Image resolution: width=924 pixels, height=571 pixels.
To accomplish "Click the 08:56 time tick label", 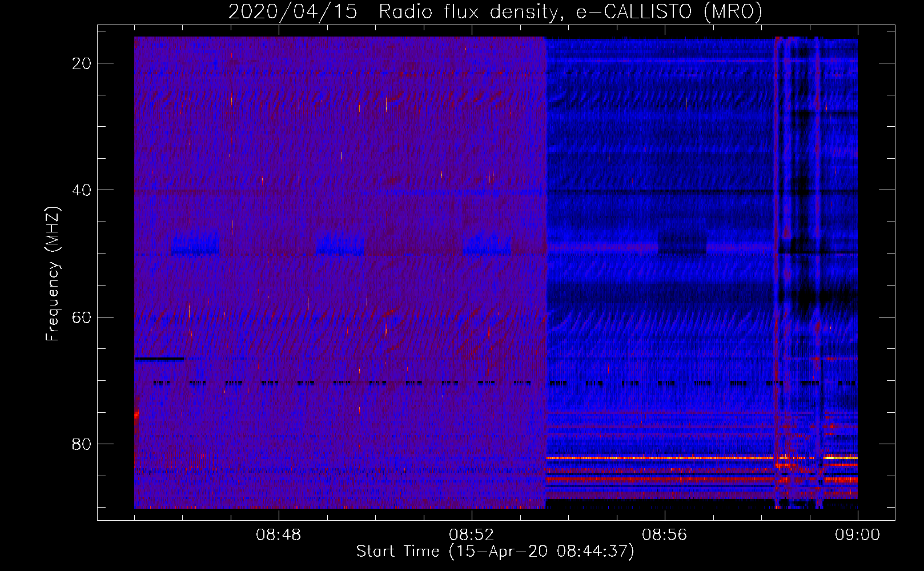I will 665,535.
